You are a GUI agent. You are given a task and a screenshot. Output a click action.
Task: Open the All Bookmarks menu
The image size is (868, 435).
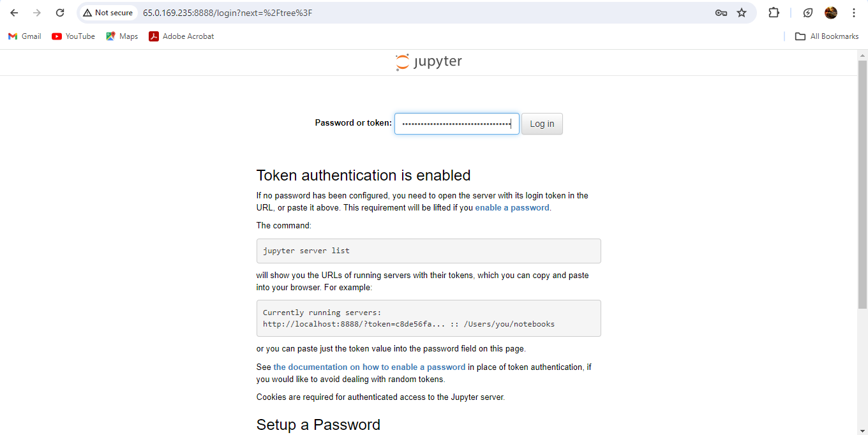pos(827,36)
